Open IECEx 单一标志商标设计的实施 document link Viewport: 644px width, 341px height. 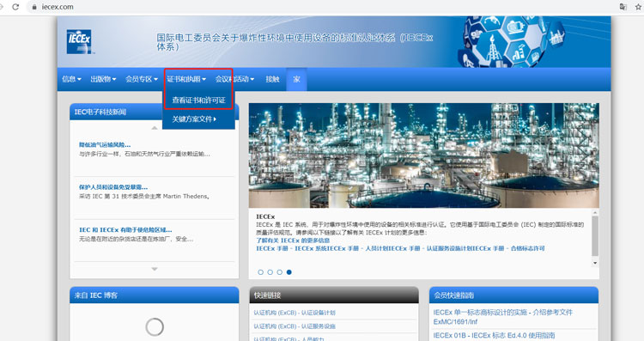coord(502,317)
